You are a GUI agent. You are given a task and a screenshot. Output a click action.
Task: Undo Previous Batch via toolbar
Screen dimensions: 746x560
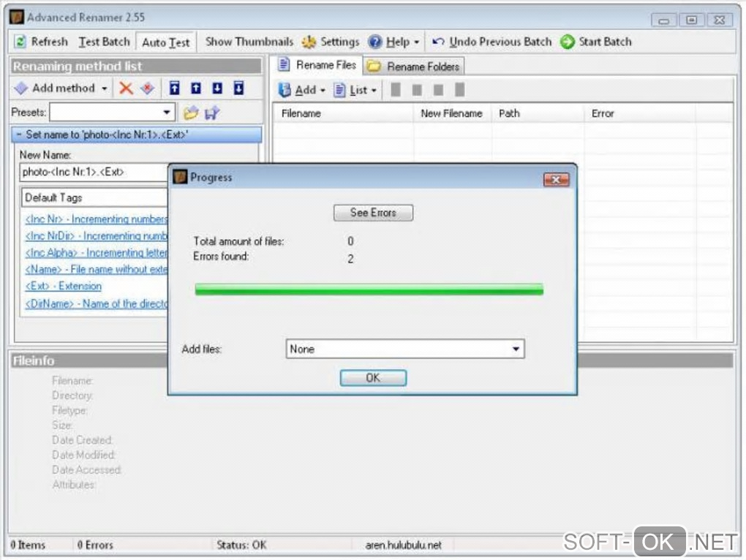point(492,42)
